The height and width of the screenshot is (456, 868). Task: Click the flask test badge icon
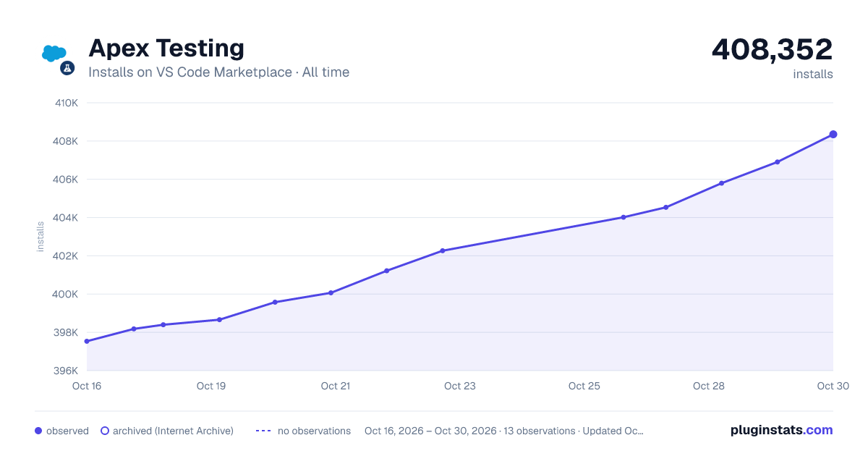tap(67, 68)
